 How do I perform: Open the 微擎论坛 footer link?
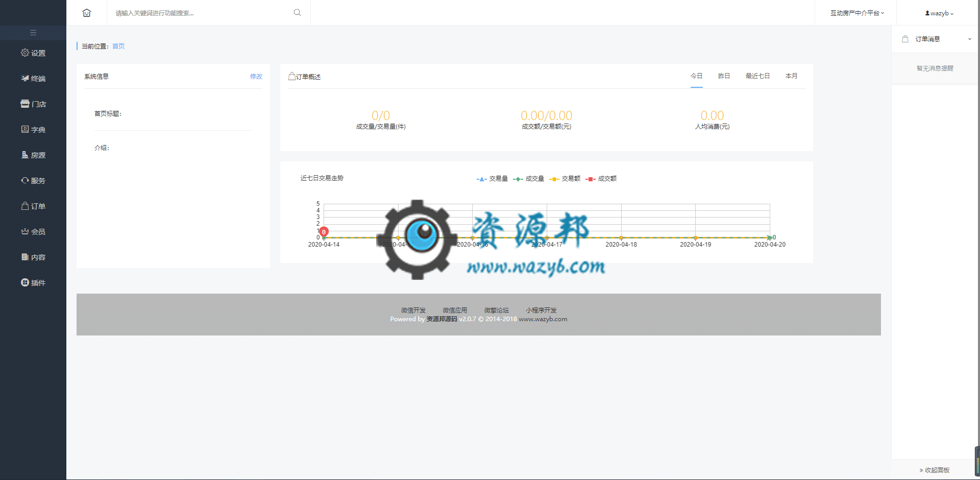coord(497,310)
